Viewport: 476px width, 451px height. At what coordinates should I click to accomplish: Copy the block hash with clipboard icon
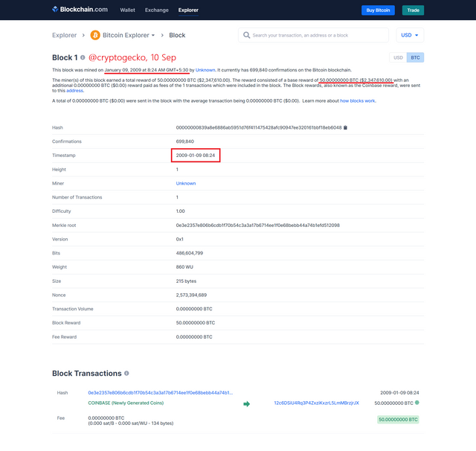click(345, 127)
